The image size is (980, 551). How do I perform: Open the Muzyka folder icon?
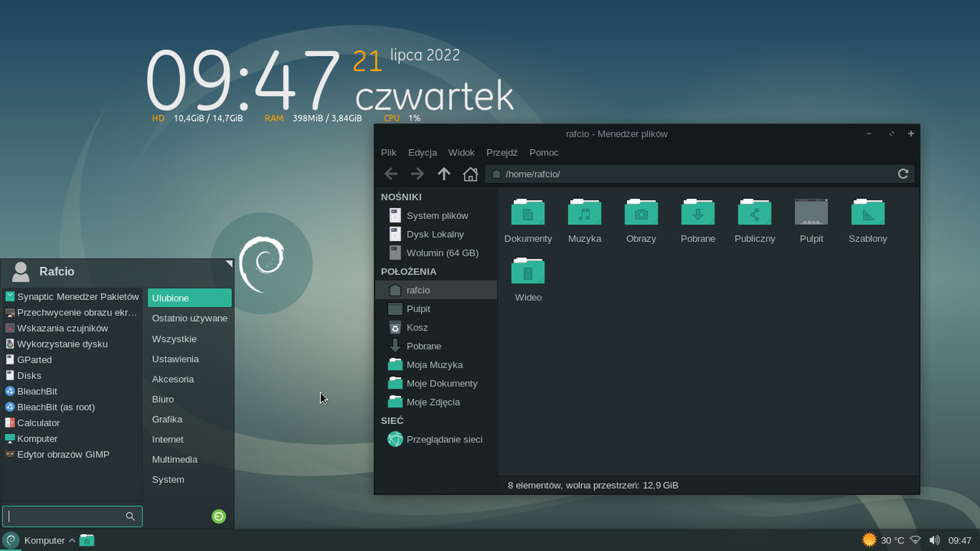click(x=585, y=212)
